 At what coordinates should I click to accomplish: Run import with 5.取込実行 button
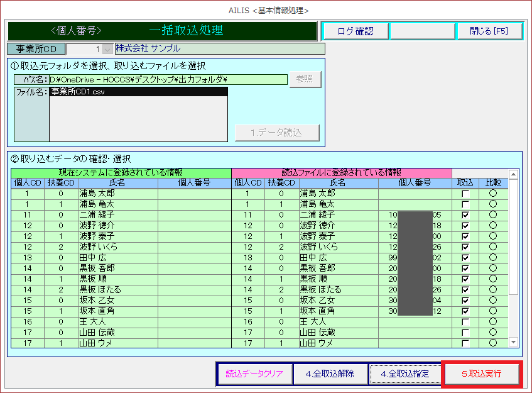(482, 374)
